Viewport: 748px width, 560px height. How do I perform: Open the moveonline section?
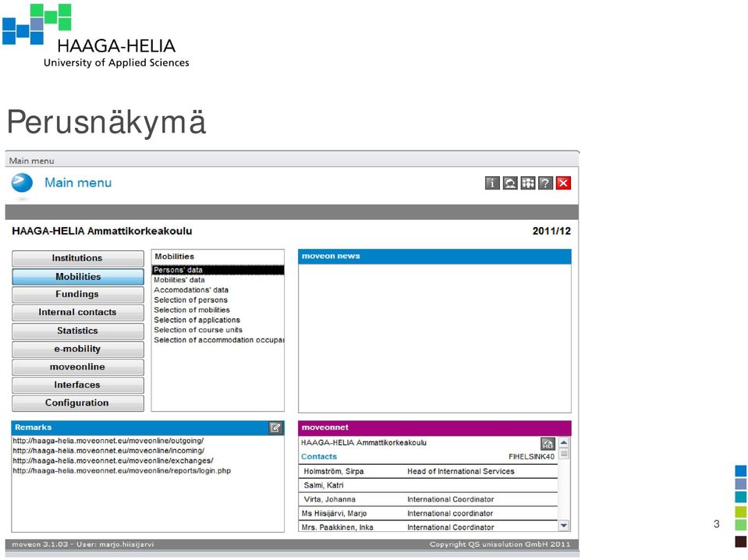click(x=78, y=367)
